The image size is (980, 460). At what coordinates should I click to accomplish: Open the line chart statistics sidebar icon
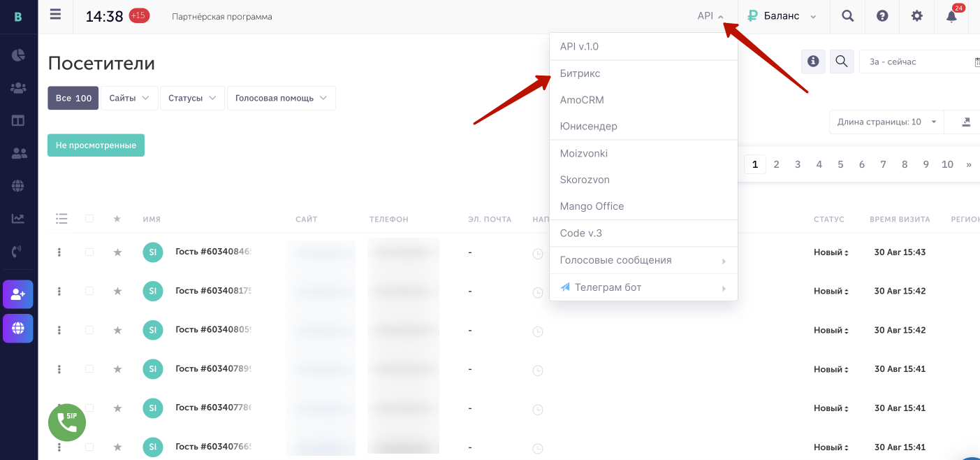(x=18, y=218)
